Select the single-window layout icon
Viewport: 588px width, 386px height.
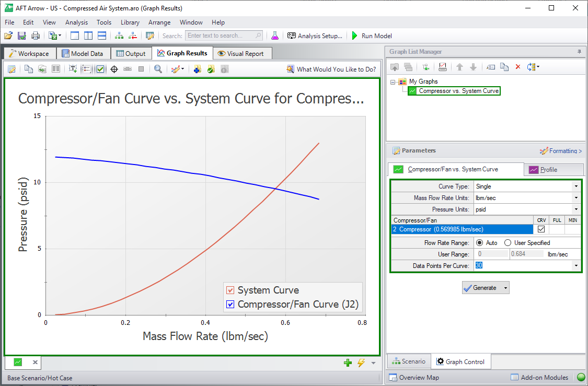click(x=75, y=36)
